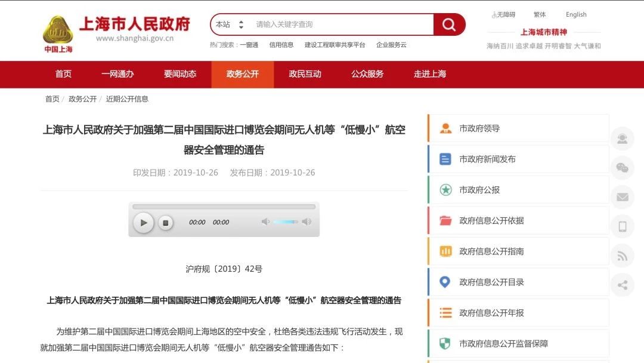The width and height of the screenshot is (644, 363).
Task: Open 政府信息公开目录 sidebar entry
Action: 518,282
